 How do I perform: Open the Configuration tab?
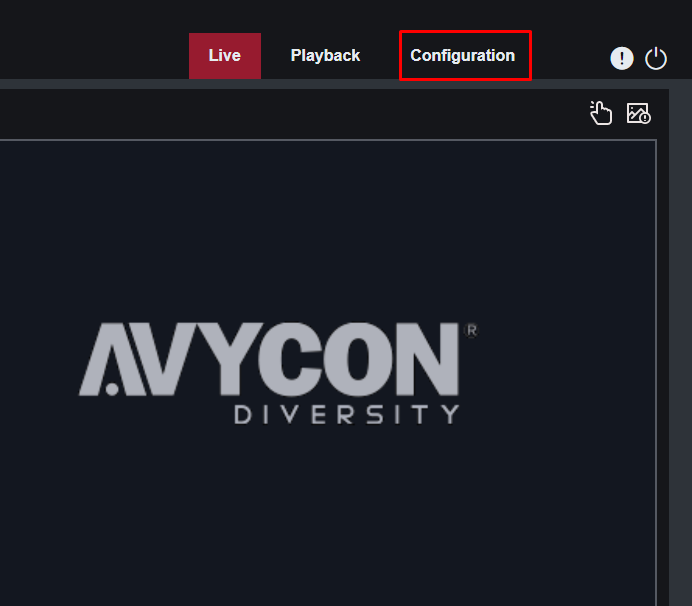coord(463,56)
